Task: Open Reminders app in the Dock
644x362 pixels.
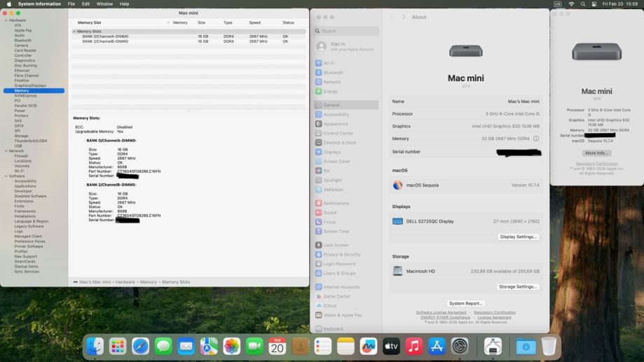Action: click(x=323, y=347)
